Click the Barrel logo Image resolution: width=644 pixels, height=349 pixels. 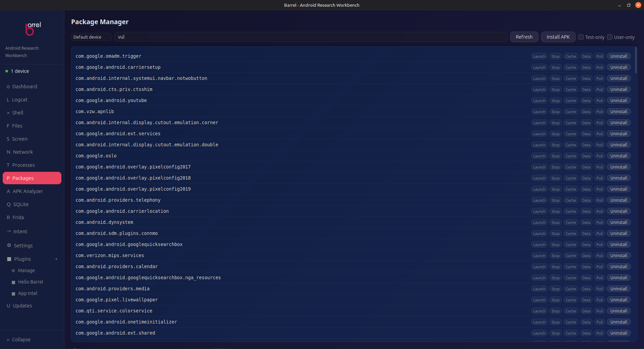coord(33,29)
